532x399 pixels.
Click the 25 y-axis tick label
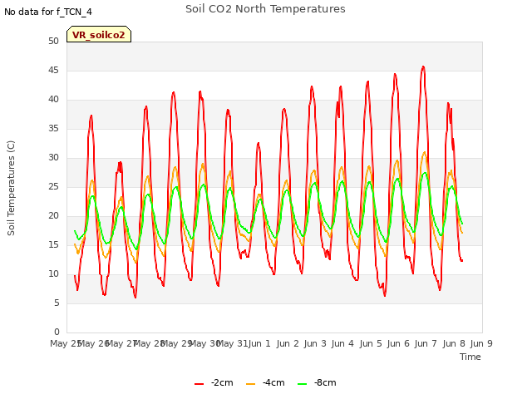53,186
